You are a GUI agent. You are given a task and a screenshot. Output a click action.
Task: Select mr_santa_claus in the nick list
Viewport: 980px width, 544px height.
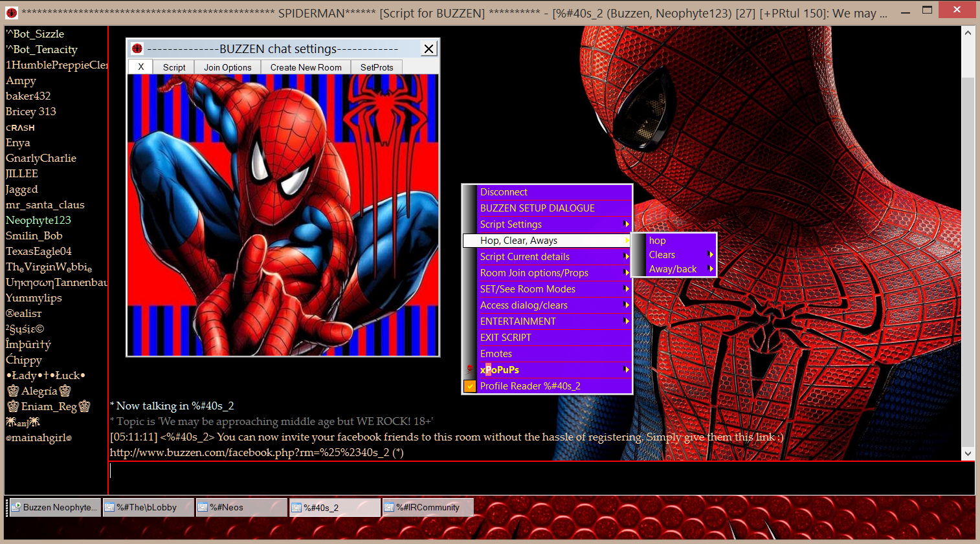45,204
